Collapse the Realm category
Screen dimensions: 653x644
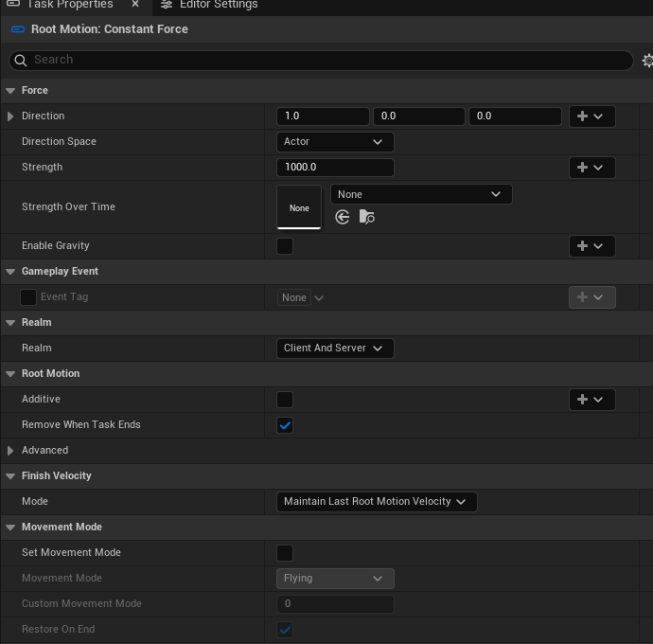[10, 323]
